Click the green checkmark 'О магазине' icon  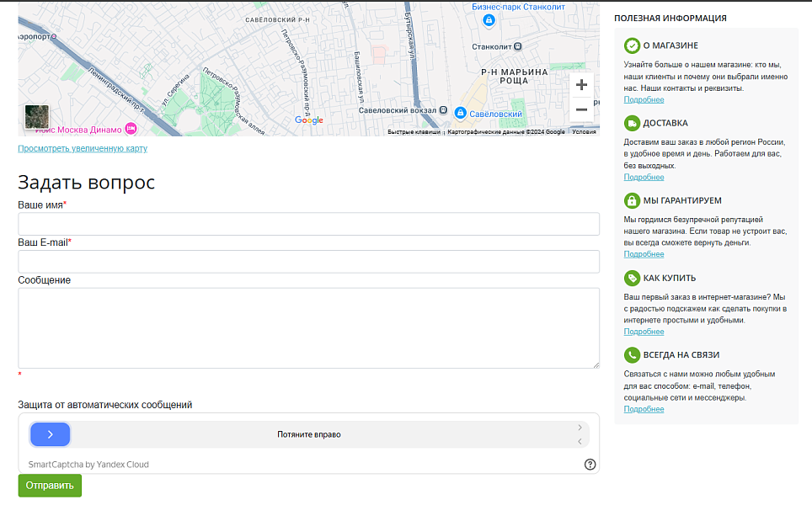(x=632, y=45)
